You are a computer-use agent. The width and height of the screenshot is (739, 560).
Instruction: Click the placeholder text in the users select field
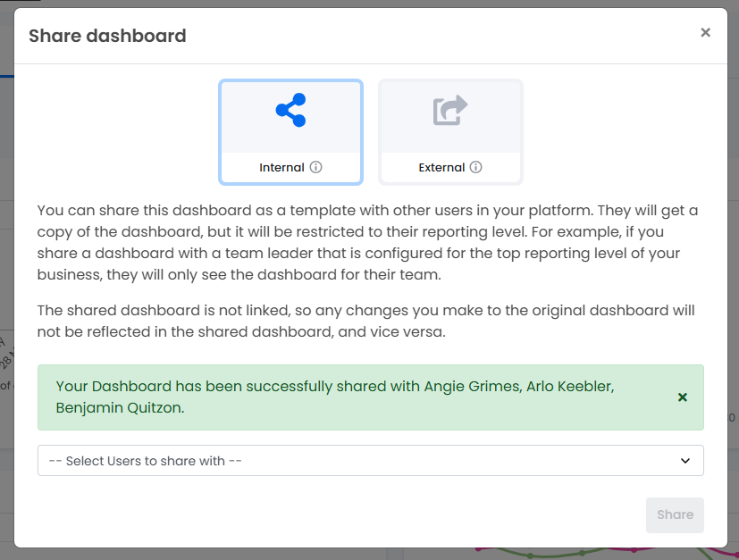[x=145, y=461]
